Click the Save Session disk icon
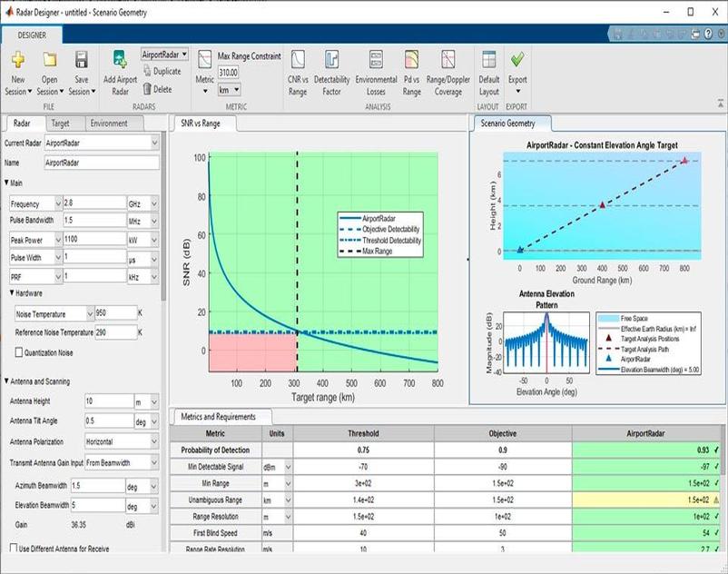Viewport: 728px width, 574px height. pos(82,59)
